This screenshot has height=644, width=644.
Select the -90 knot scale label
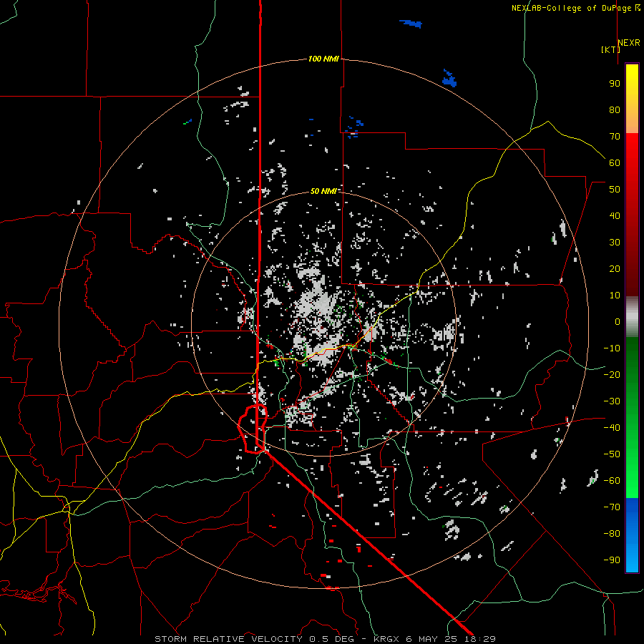pos(612,560)
